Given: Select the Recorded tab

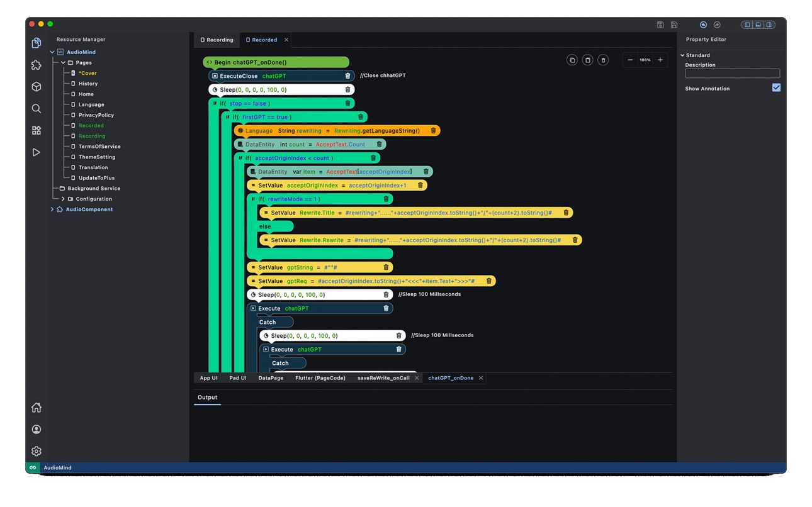Looking at the screenshot, I should click(x=261, y=40).
